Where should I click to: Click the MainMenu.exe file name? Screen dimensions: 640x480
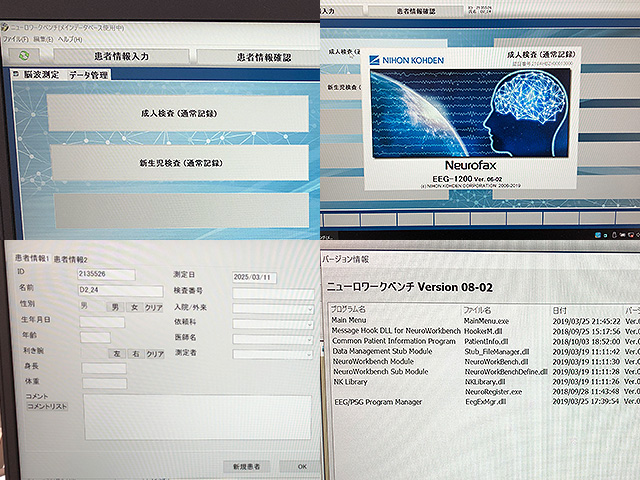tap(486, 321)
